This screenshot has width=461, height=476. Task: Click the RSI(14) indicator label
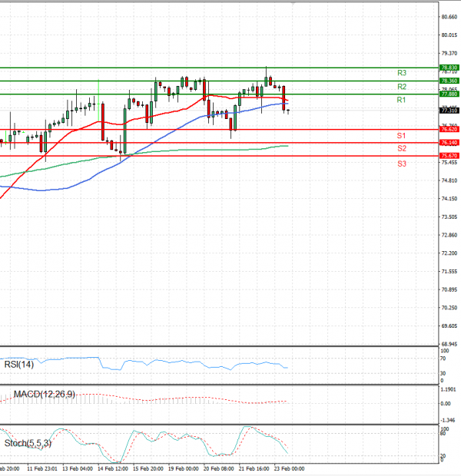pyautogui.click(x=19, y=364)
